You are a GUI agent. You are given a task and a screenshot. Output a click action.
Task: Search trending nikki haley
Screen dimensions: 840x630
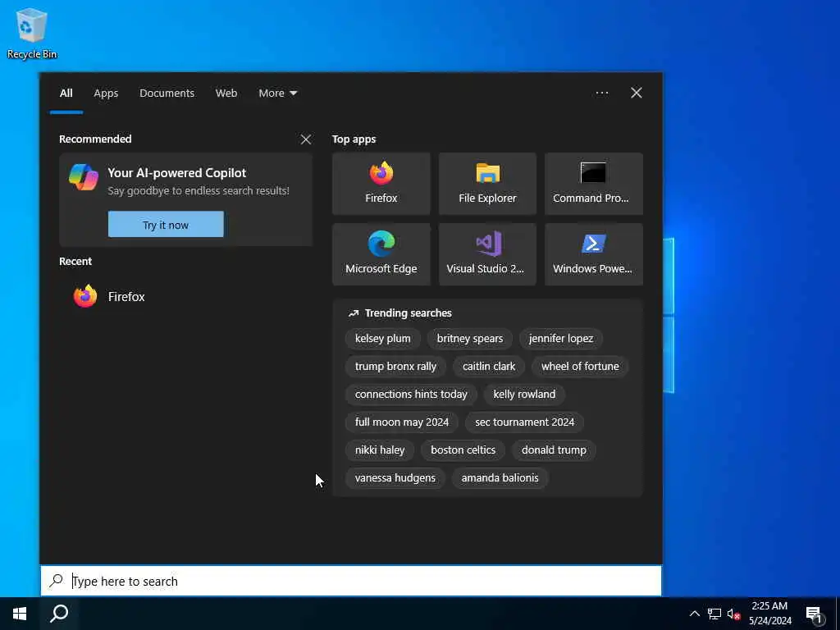pos(379,450)
